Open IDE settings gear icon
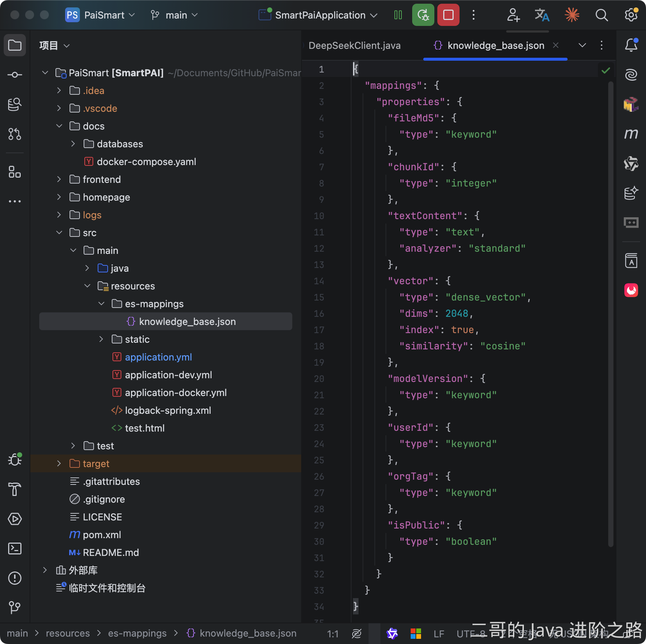646x644 pixels. click(631, 15)
